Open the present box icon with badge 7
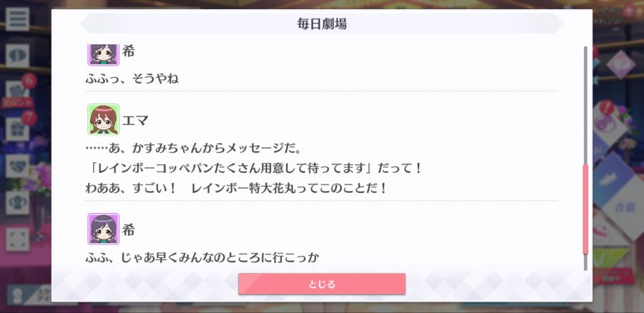 tap(17, 129)
